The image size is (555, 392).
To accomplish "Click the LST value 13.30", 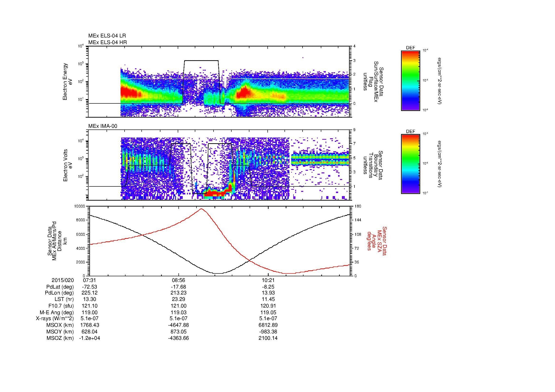I will (89, 299).
